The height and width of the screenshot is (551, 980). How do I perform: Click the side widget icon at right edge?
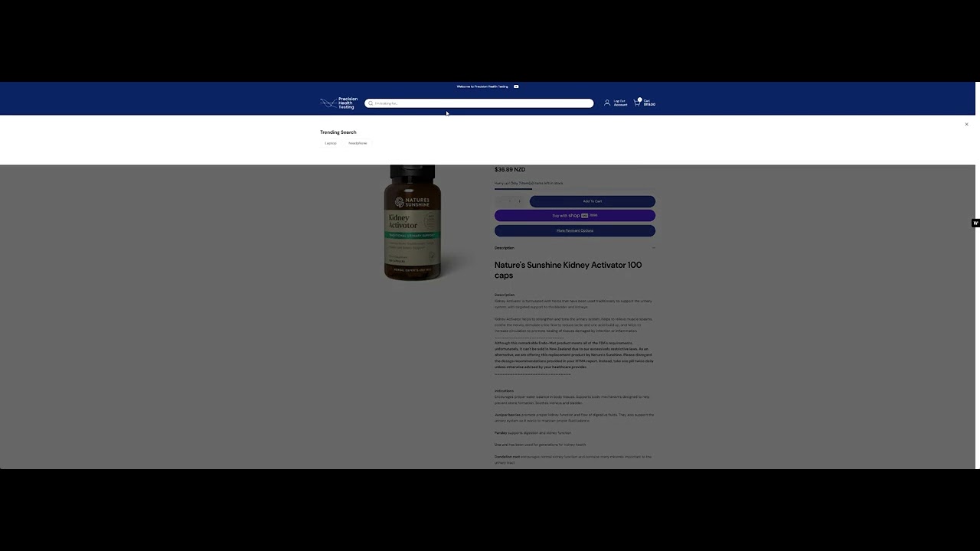pos(975,223)
